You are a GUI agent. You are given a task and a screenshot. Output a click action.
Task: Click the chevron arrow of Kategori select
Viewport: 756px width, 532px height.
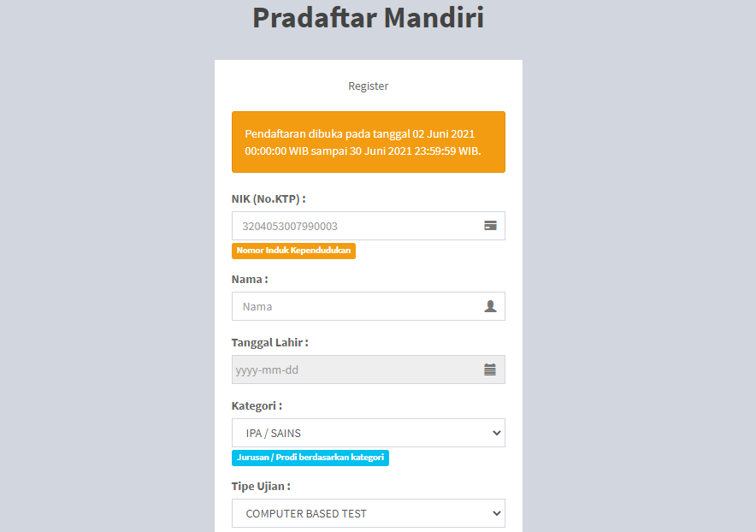point(497,434)
